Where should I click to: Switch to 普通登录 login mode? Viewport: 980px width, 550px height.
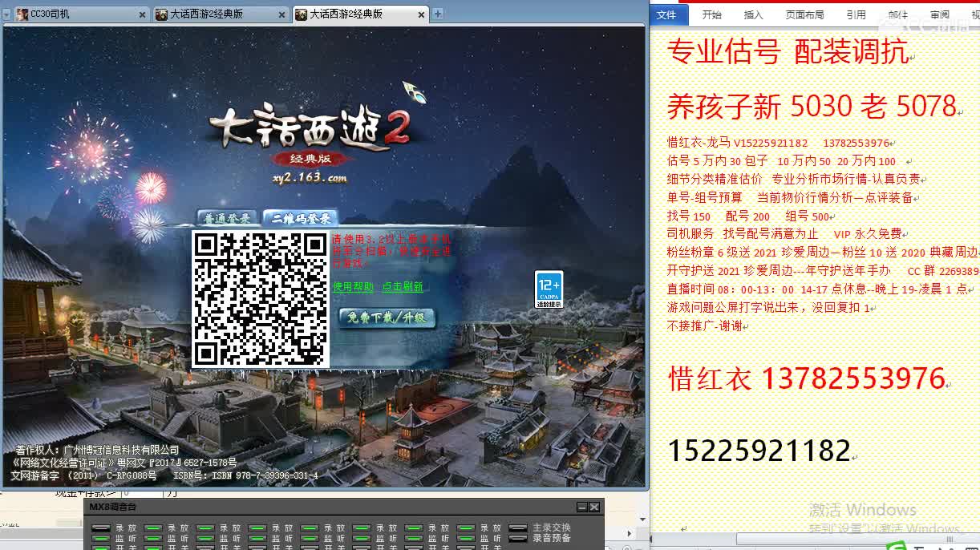point(227,218)
